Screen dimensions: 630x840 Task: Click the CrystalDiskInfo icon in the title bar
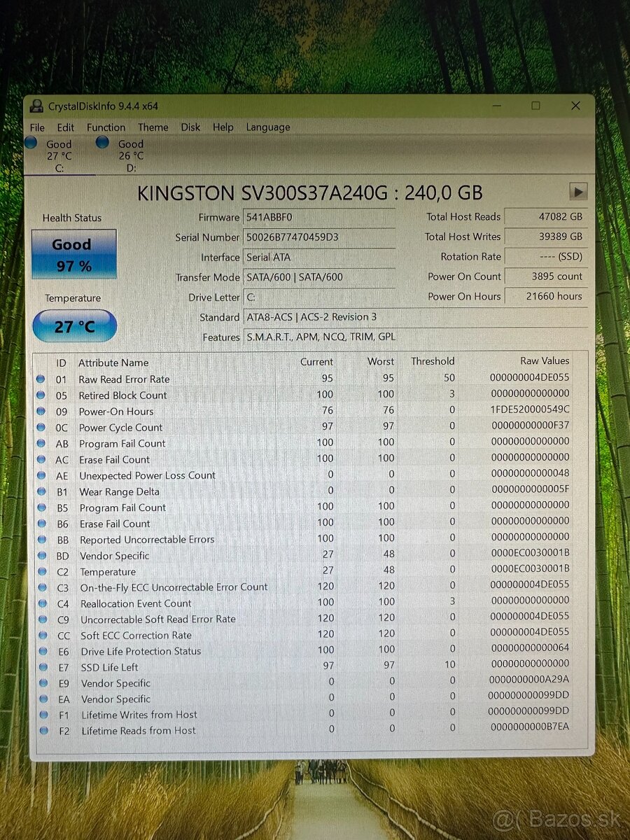(x=36, y=106)
